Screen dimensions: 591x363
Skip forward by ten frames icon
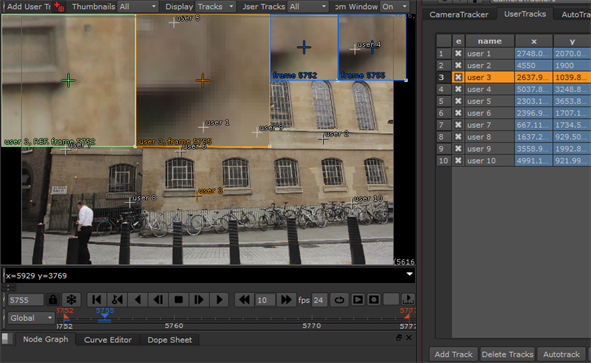click(x=286, y=300)
